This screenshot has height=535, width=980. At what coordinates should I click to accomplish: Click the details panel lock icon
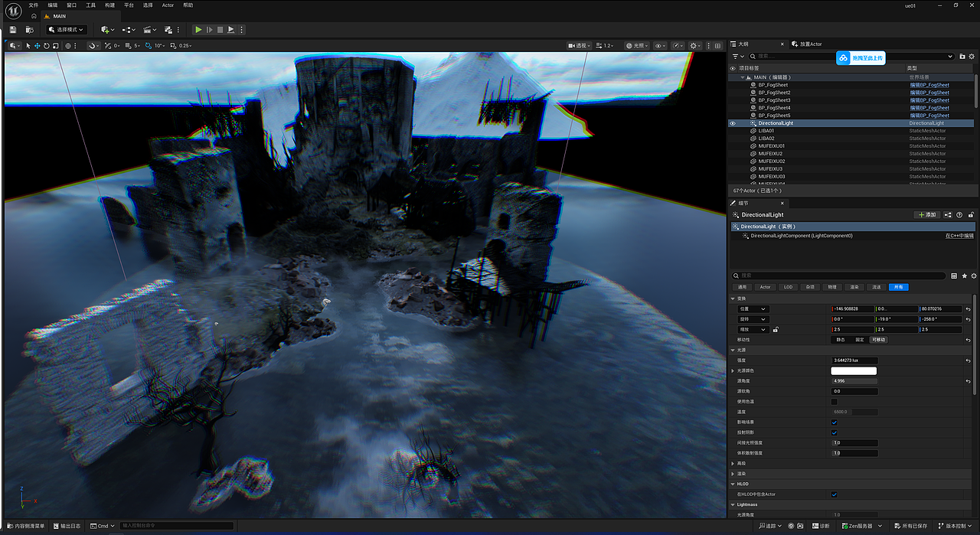[972, 215]
